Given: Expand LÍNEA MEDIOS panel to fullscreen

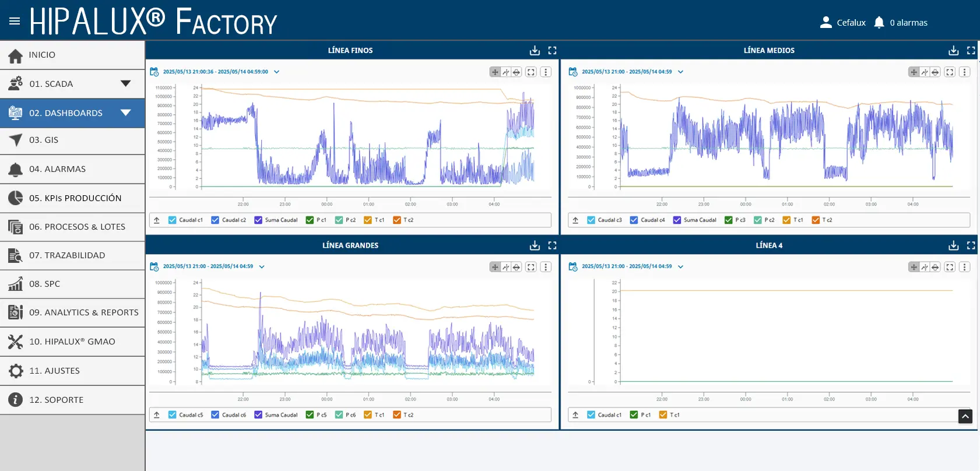Looking at the screenshot, I should click(971, 51).
